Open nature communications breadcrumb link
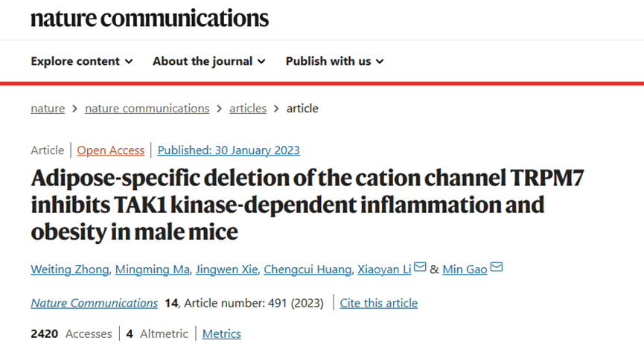Screen dimensions: 644x361 point(147,109)
